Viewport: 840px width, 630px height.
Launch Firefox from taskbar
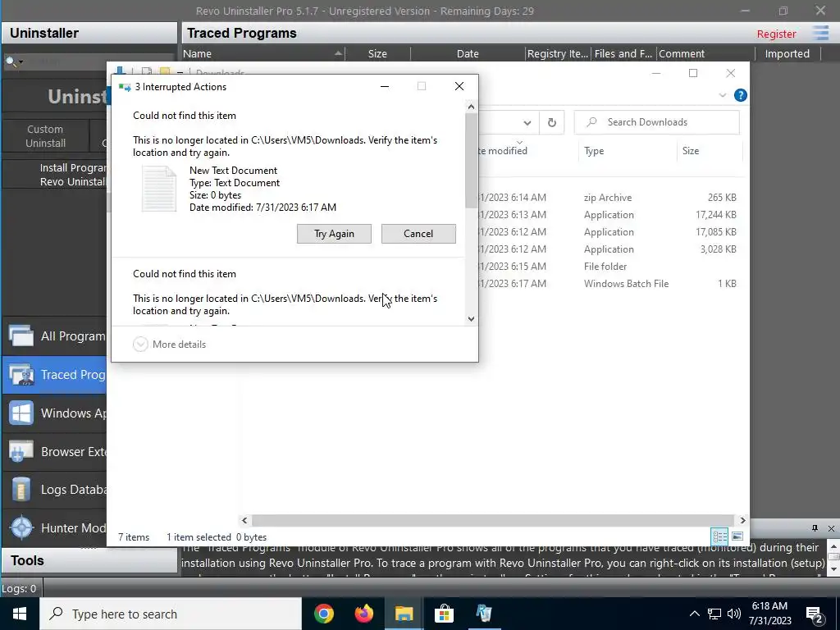[x=363, y=614]
